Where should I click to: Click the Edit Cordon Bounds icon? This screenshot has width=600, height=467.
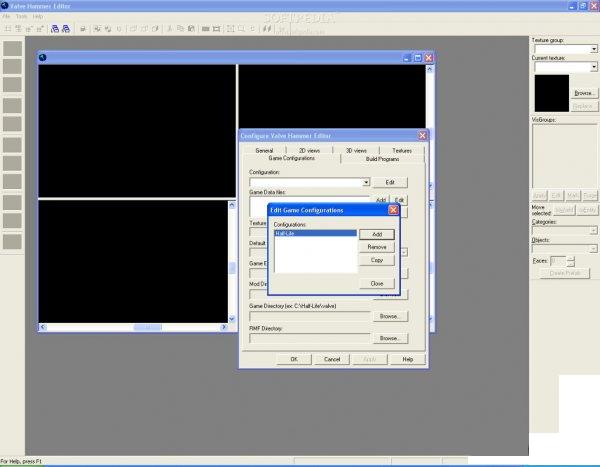(x=217, y=29)
